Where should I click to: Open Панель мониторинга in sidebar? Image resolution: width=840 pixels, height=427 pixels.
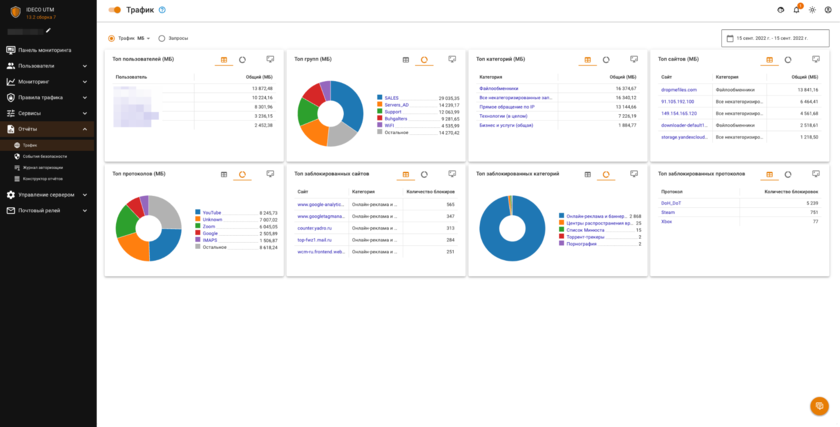pyautogui.click(x=47, y=49)
